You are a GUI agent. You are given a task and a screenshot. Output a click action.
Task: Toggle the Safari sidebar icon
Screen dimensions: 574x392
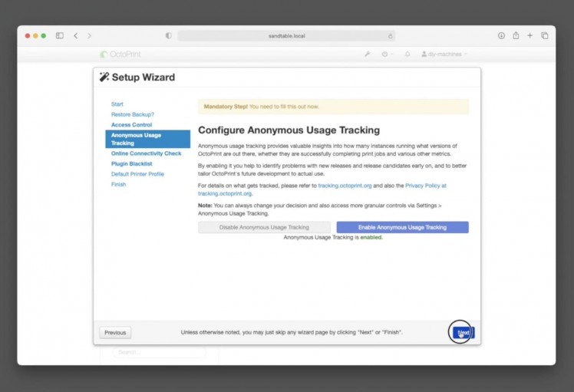60,35
